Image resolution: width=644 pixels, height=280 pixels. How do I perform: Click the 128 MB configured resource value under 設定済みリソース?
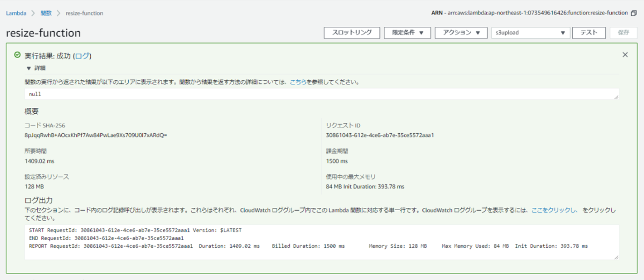click(x=34, y=186)
